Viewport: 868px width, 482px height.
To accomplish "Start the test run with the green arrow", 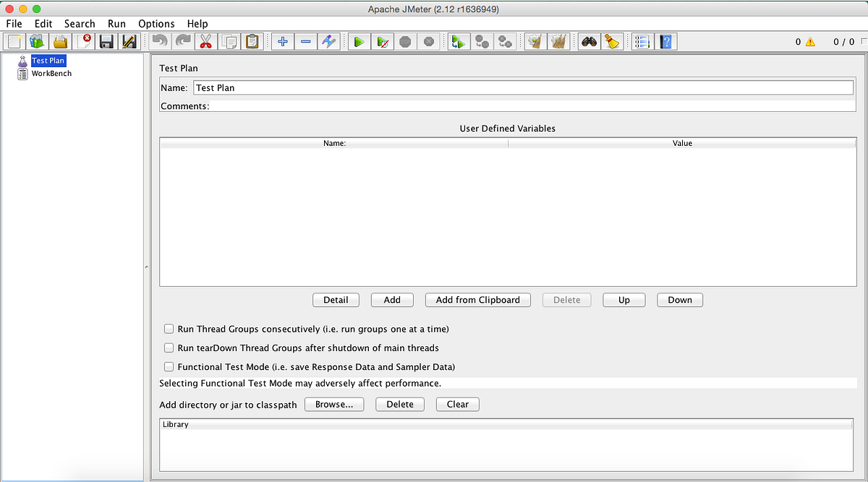I will [x=358, y=41].
